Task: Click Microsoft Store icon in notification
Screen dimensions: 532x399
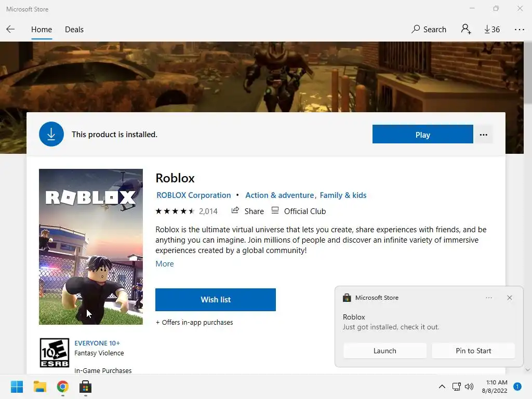Action: pos(347,298)
